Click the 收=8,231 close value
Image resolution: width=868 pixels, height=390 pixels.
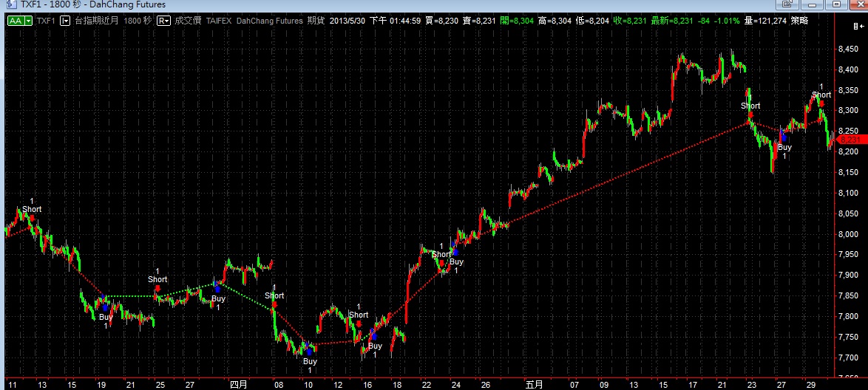point(629,21)
